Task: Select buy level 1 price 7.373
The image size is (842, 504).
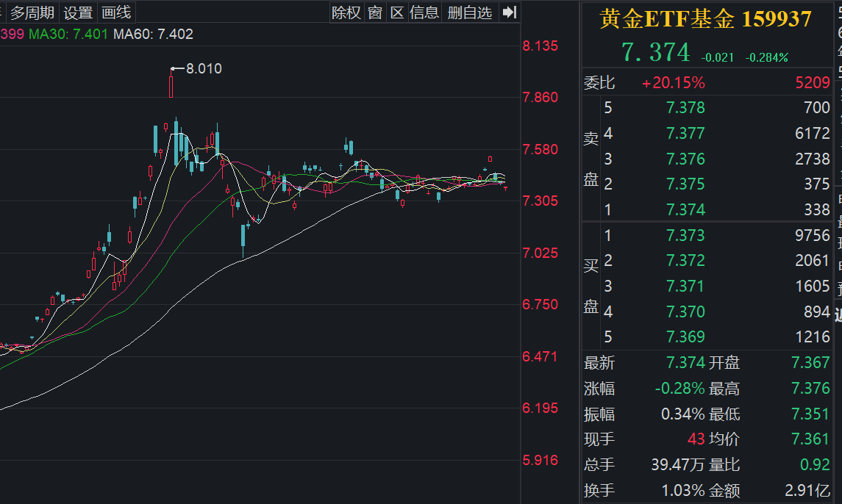Action: 685,237
